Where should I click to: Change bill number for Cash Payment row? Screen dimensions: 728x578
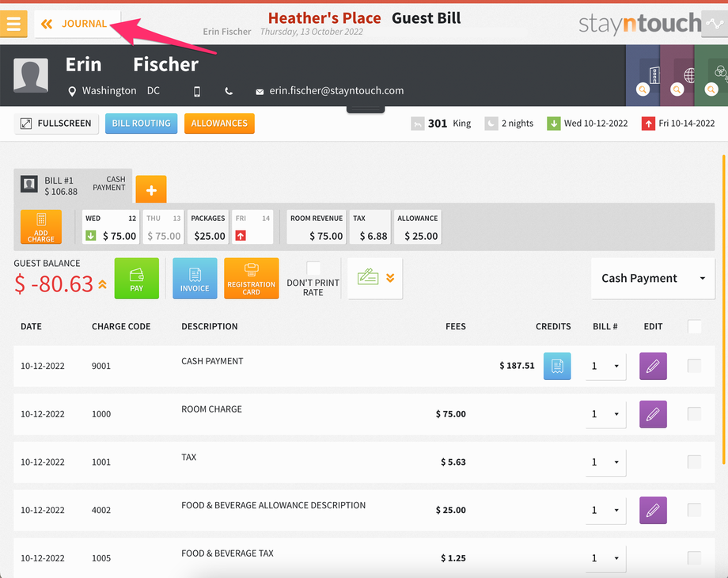coord(605,366)
